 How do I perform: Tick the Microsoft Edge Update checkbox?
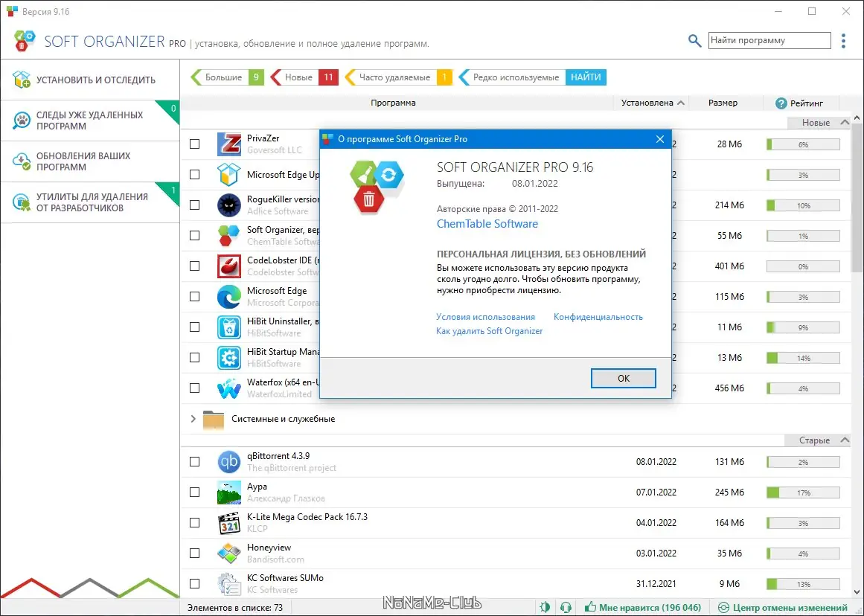tap(194, 174)
